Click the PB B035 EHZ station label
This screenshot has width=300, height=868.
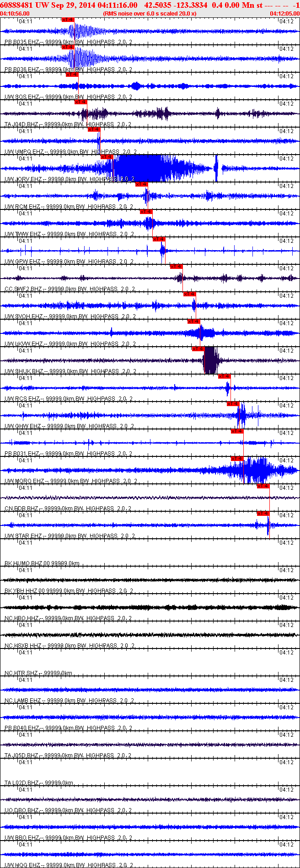tap(69, 42)
